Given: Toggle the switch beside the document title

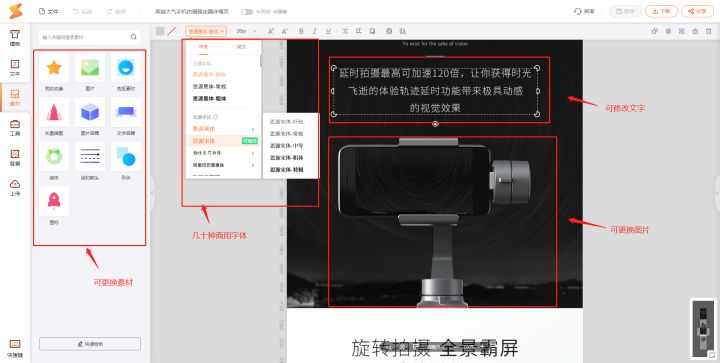Looking at the screenshot, I should [247, 11].
